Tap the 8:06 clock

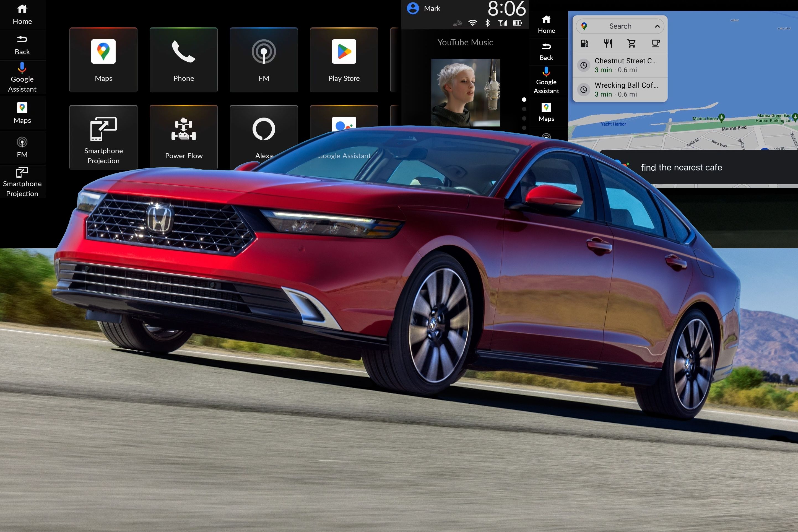507,9
